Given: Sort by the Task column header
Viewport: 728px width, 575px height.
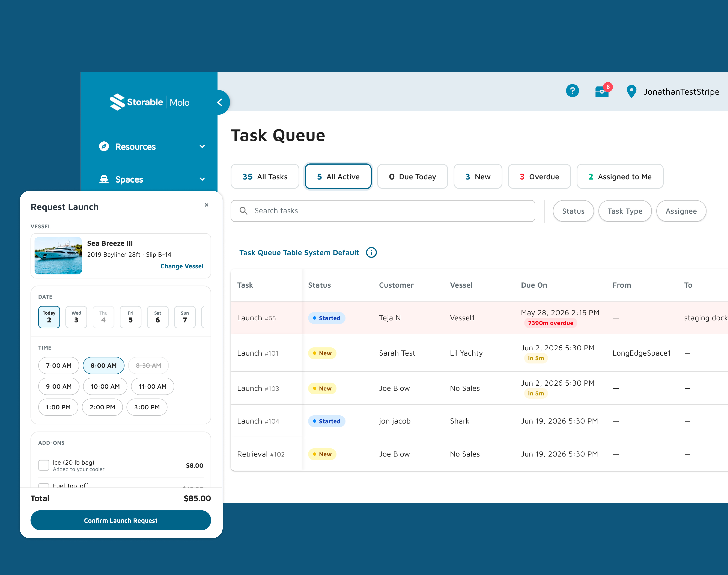Looking at the screenshot, I should pos(245,285).
